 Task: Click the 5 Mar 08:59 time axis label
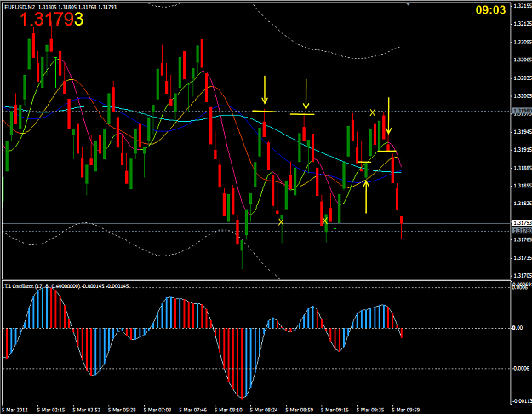click(x=300, y=410)
